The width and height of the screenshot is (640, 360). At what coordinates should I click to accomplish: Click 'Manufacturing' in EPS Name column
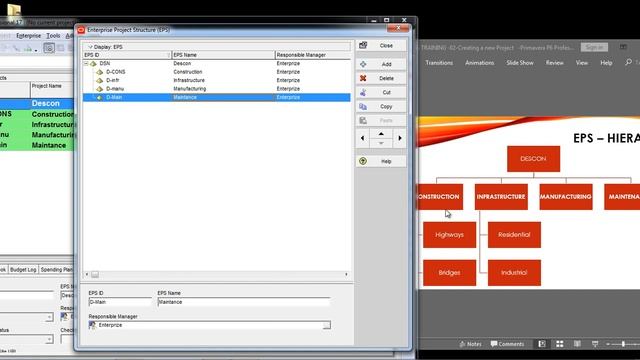coord(190,89)
